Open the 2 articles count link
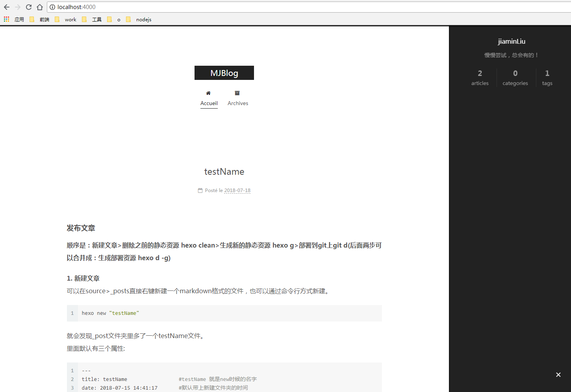Viewport: 571px width, 392px height. 480,78
